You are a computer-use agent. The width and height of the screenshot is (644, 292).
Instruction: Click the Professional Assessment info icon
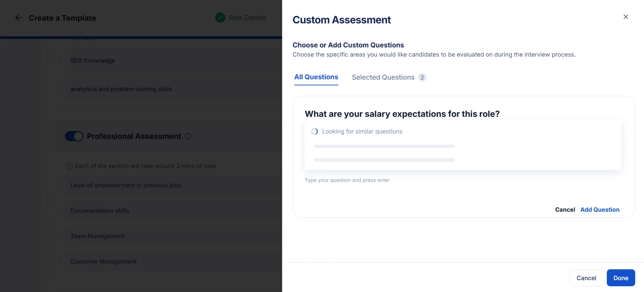[188, 136]
